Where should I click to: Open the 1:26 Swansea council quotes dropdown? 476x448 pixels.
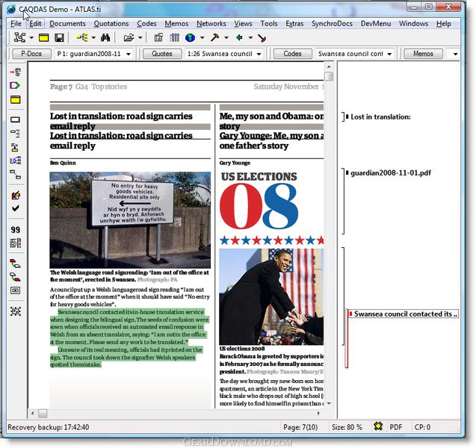[x=259, y=54]
